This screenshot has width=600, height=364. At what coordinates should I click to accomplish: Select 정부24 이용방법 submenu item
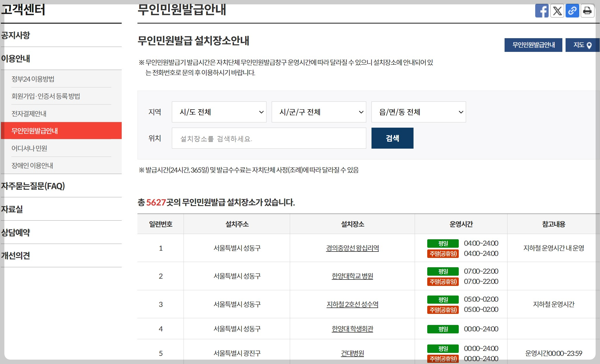[x=33, y=79]
